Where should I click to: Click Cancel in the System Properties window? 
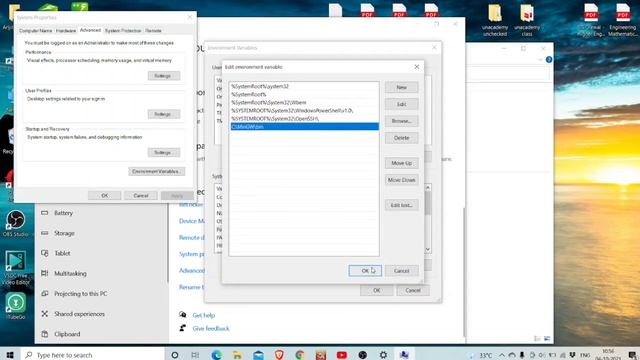[141, 196]
